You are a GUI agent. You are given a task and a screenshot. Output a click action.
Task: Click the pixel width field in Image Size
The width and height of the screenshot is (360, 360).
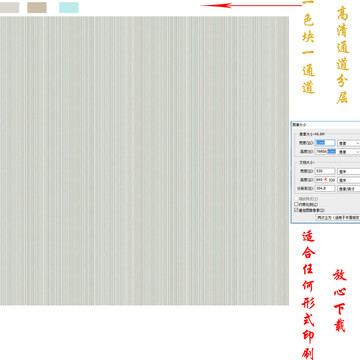click(325, 143)
